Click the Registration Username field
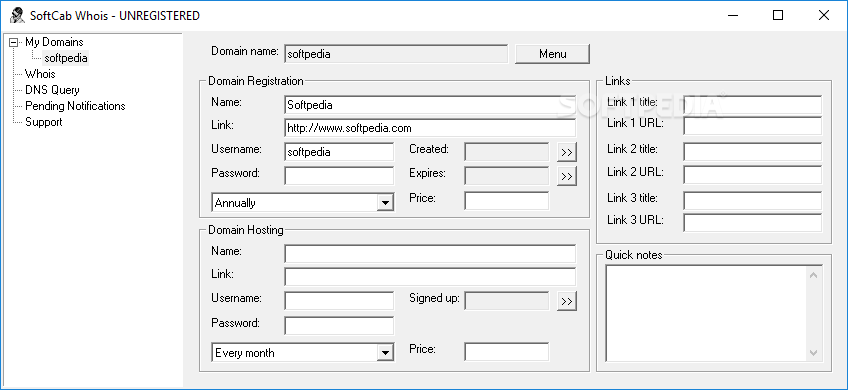Image resolution: width=848 pixels, height=390 pixels. [339, 152]
